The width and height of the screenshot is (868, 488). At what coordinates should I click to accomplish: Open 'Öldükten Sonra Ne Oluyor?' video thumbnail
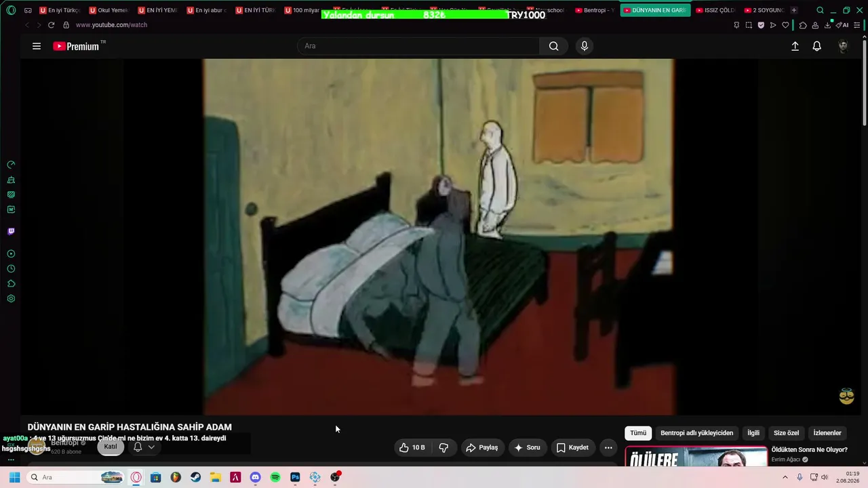coord(696,456)
